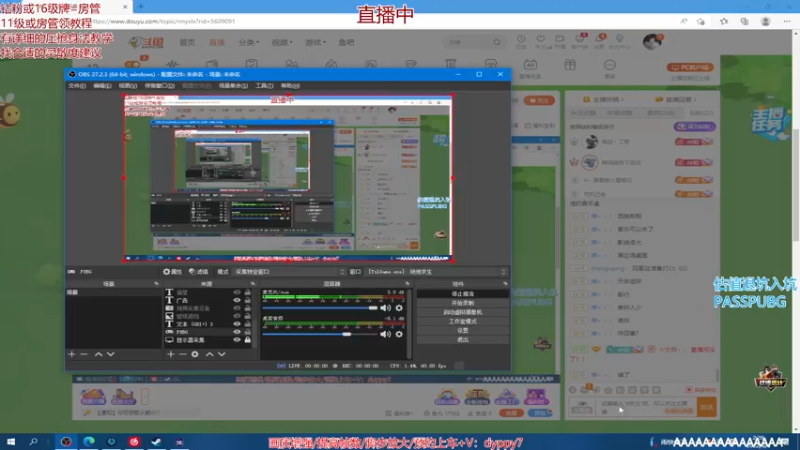Viewport: 800px width, 450px height.
Task: Click Douyu 直播 nav tab in browser
Action: (217, 42)
